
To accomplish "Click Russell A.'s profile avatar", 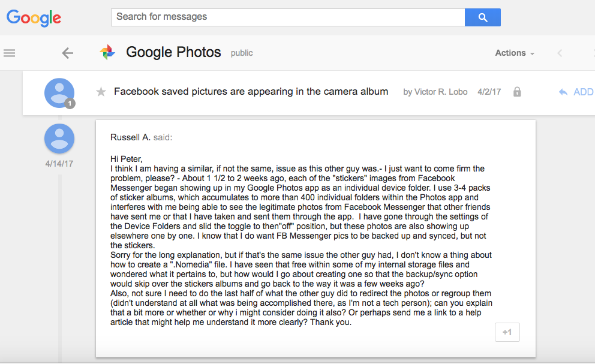I will coord(59,139).
